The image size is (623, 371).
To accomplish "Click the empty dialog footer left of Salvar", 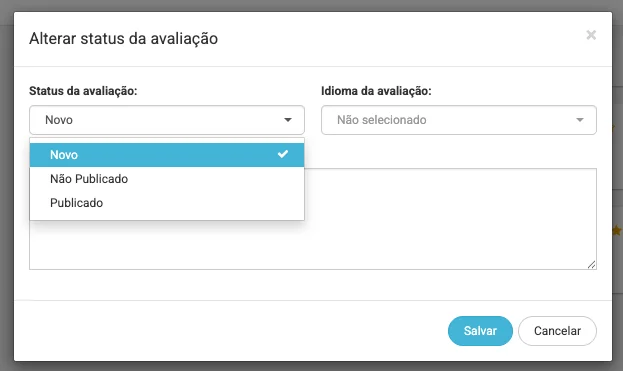I will coord(230,331).
